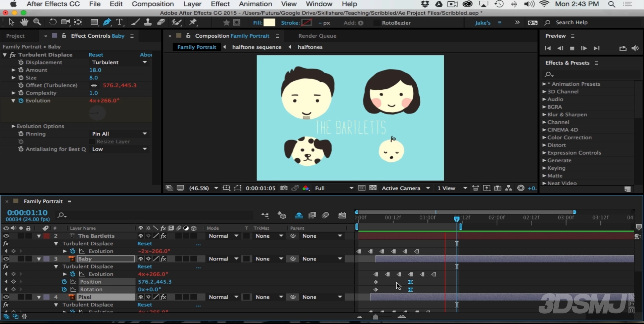The height and width of the screenshot is (324, 644).
Task: Click the Fill color swatch
Action: click(269, 23)
